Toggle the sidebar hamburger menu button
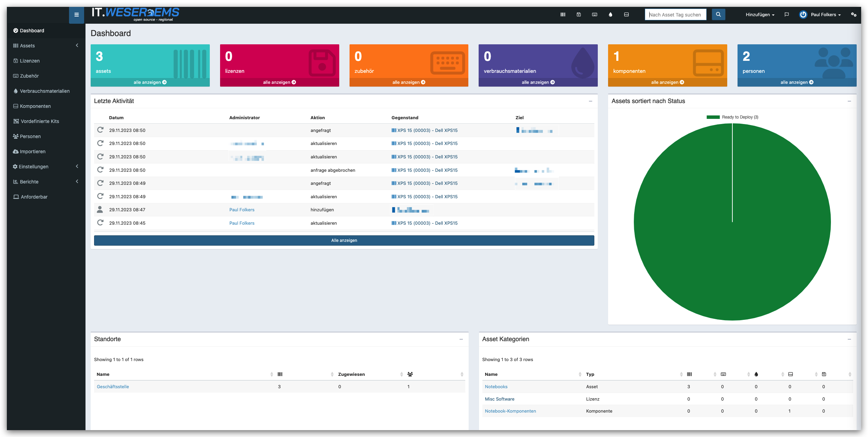868x437 pixels. [76, 15]
